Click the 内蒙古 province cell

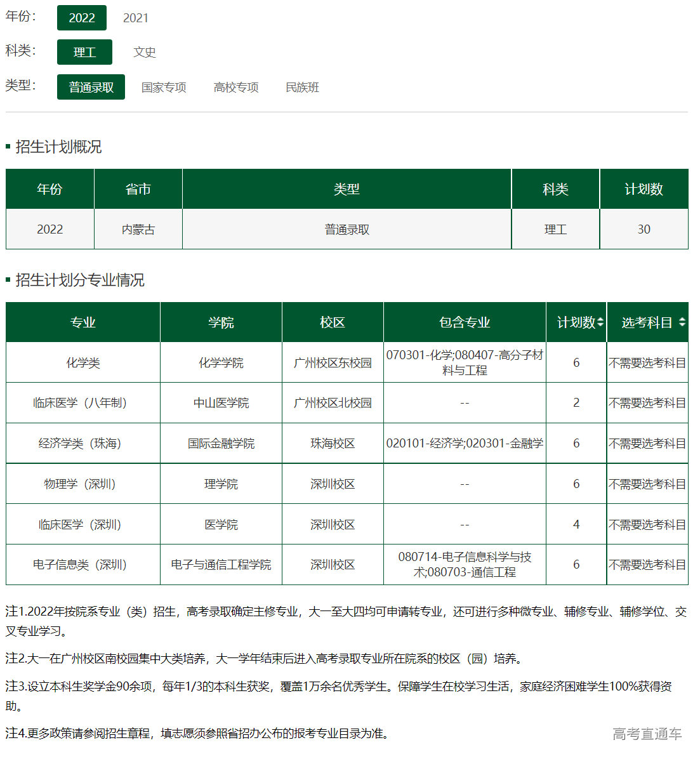point(138,229)
